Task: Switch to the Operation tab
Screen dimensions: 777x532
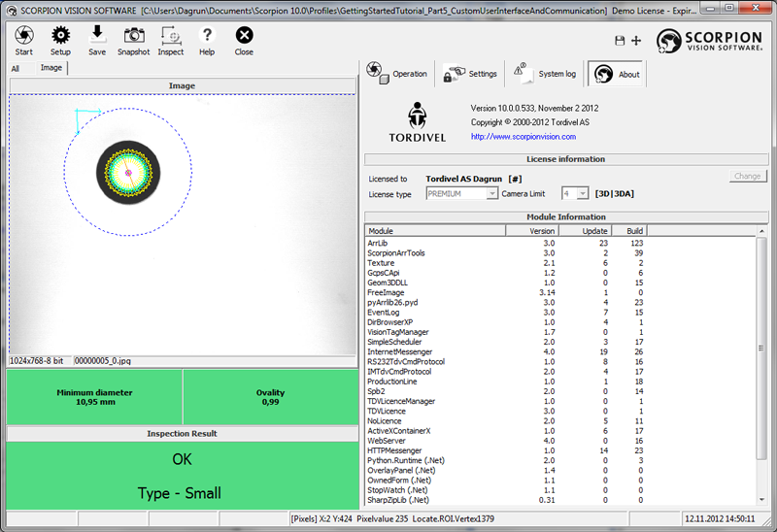Action: (397, 74)
